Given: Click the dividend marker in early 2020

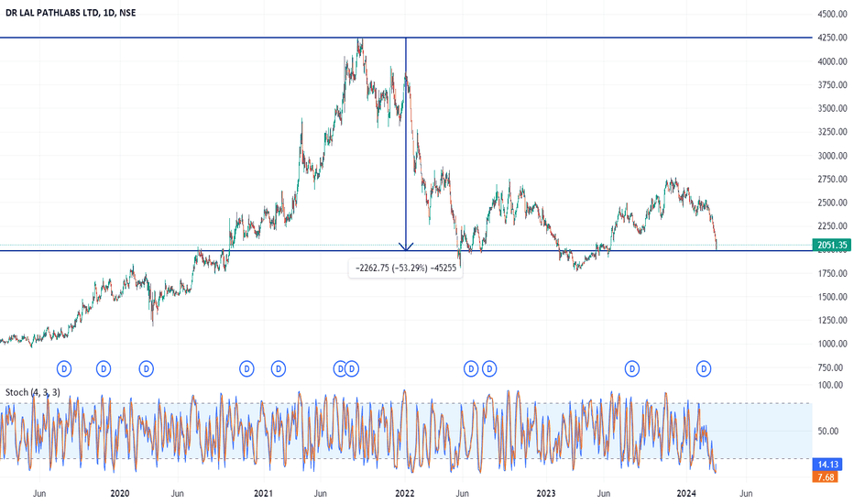Looking at the screenshot, I should point(146,369).
